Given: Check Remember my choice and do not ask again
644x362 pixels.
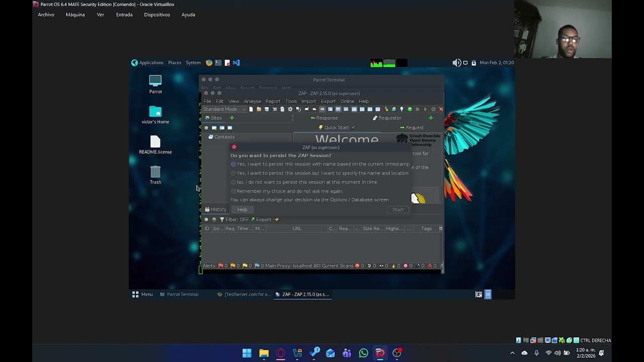Looking at the screenshot, I should [x=287, y=191].
